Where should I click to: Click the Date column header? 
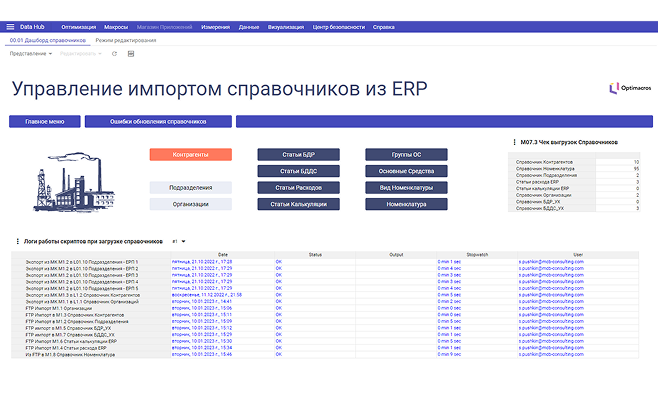point(223,255)
